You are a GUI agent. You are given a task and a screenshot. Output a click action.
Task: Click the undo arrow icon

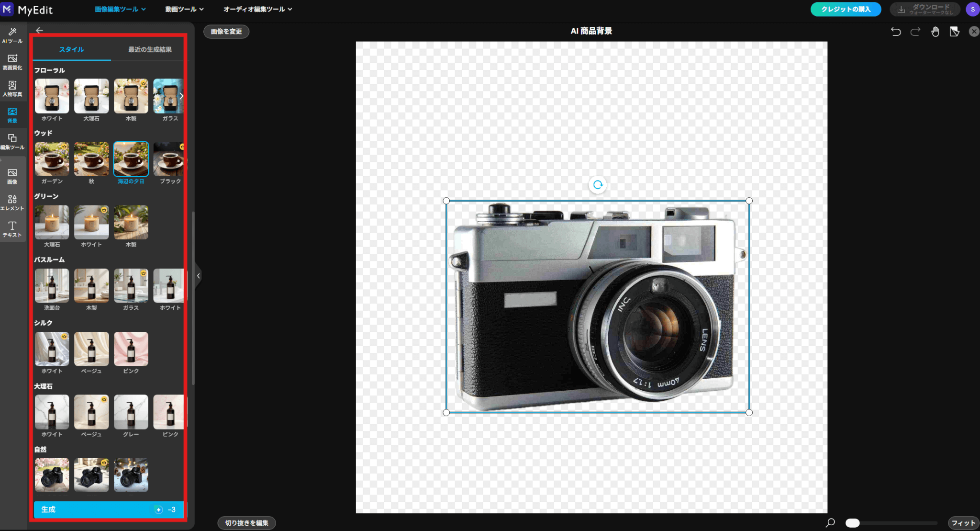click(x=896, y=32)
